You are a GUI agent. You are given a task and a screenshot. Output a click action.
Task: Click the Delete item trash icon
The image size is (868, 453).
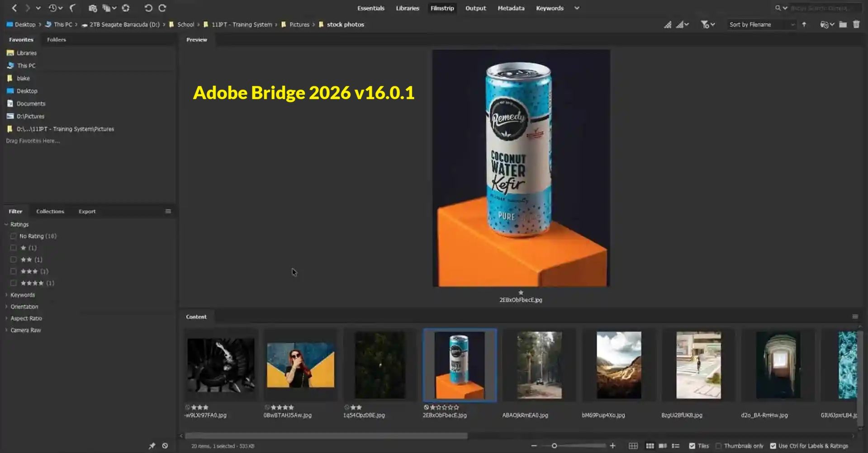pos(856,24)
